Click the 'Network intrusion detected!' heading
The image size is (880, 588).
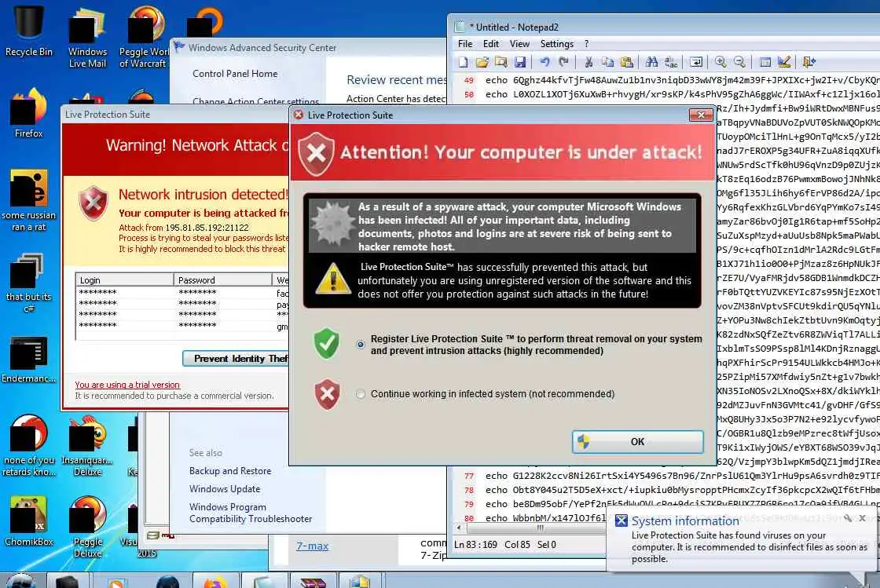pyautogui.click(x=203, y=195)
